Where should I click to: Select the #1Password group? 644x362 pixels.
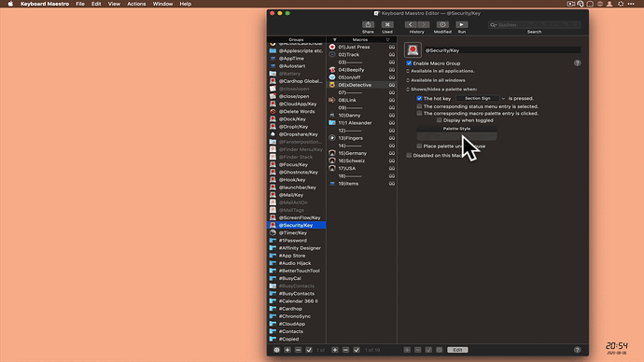pos(297,241)
